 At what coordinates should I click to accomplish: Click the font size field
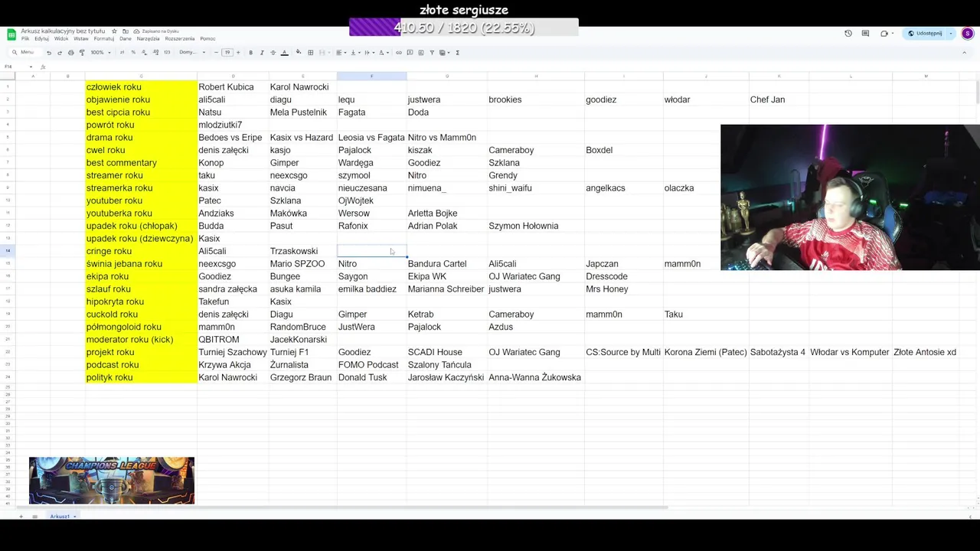227,52
